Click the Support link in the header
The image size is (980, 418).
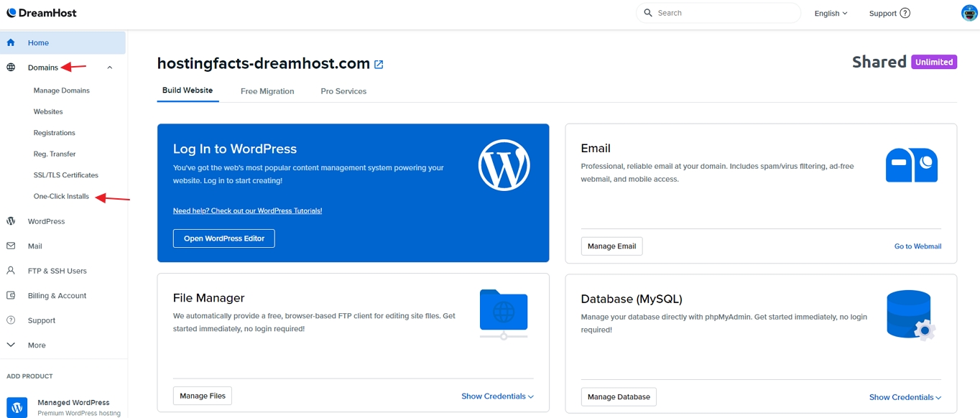882,13
